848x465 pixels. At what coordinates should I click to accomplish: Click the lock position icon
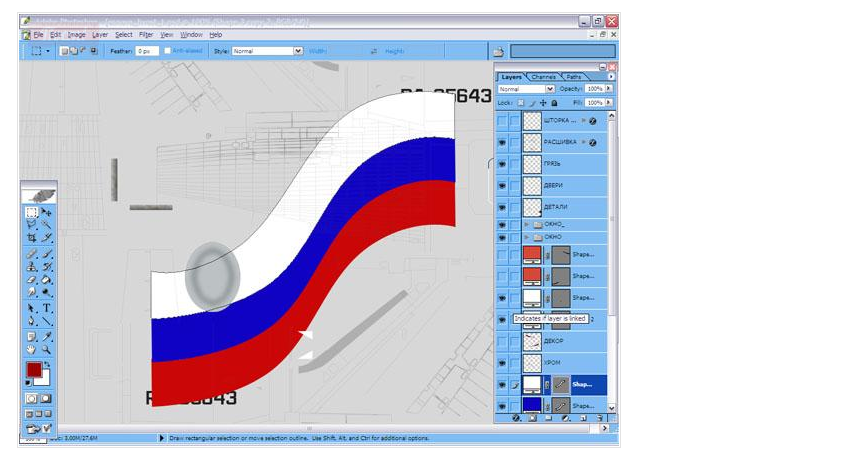[x=543, y=103]
